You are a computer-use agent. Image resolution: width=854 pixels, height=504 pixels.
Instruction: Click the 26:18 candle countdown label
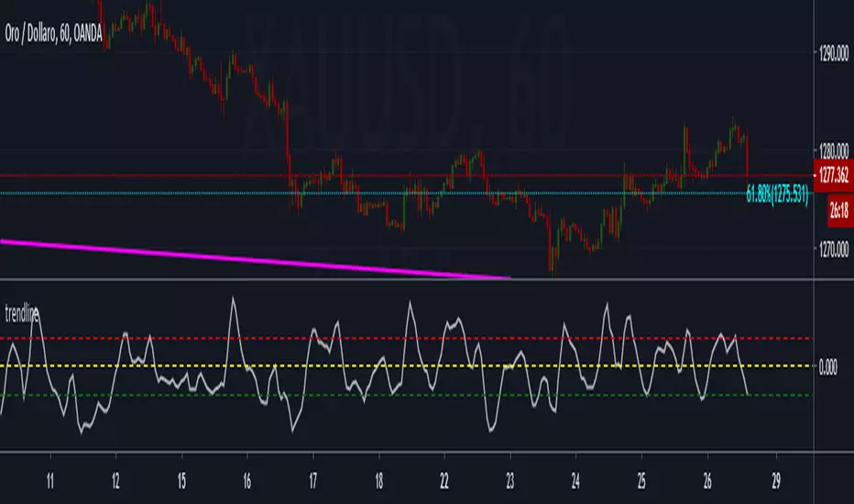tap(839, 210)
